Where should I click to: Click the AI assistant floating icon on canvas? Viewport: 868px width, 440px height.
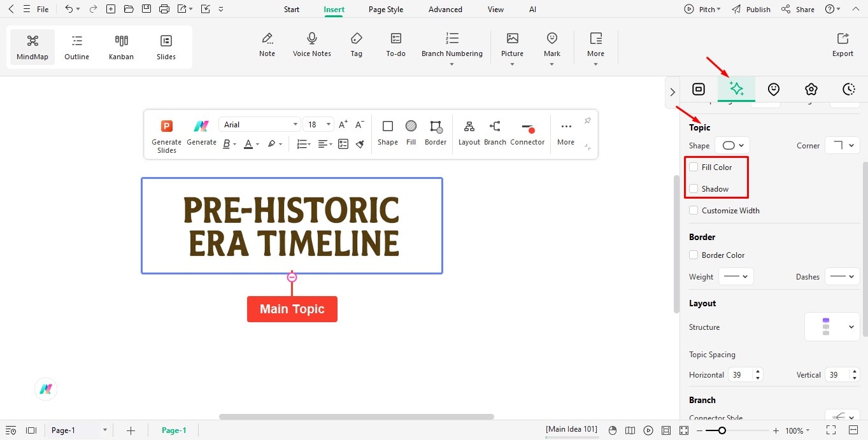pos(46,389)
